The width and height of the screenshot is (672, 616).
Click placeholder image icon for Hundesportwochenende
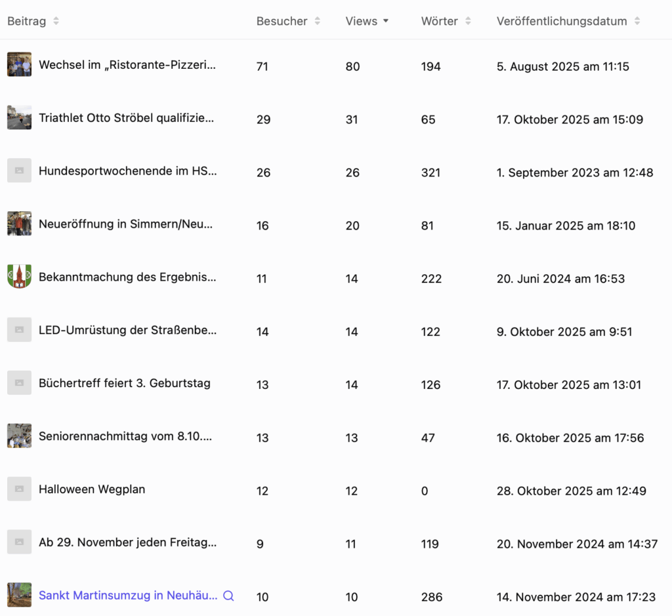pos(19,171)
